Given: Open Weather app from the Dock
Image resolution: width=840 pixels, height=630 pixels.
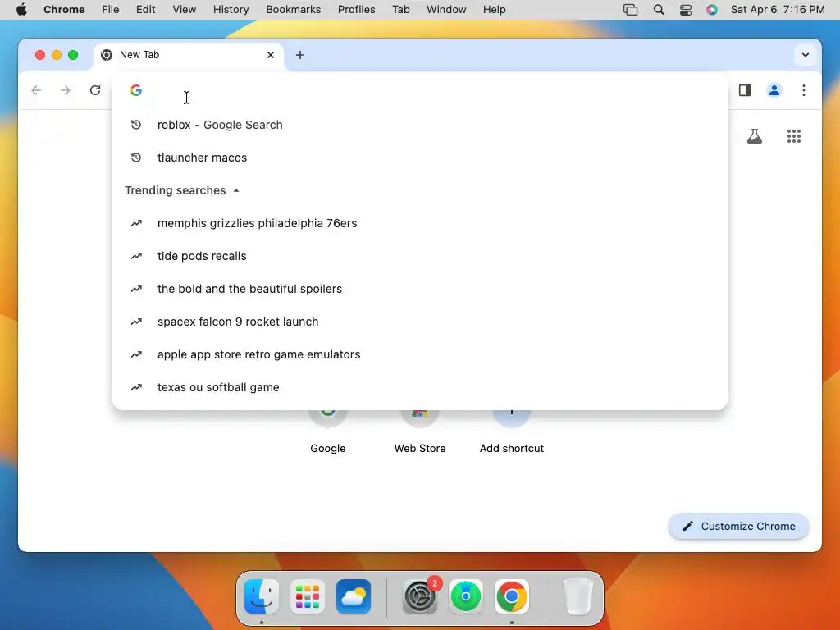Looking at the screenshot, I should [354, 596].
